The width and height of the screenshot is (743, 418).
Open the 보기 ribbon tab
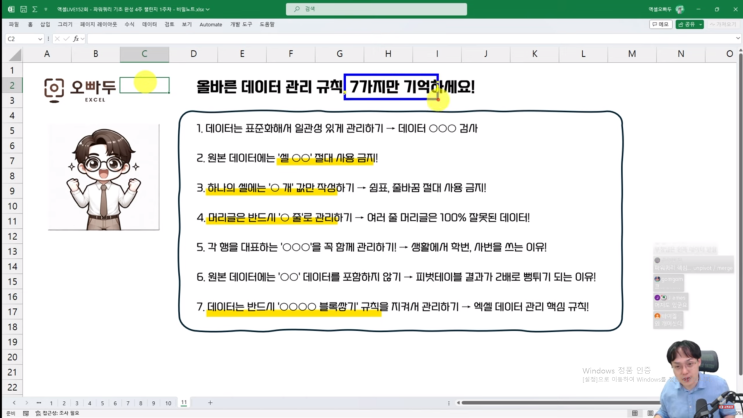187,24
